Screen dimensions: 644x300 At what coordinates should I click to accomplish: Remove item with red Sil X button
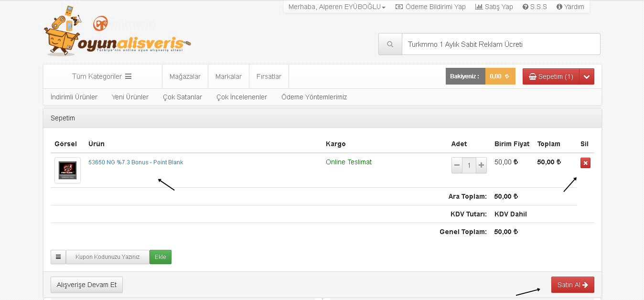[x=586, y=163]
